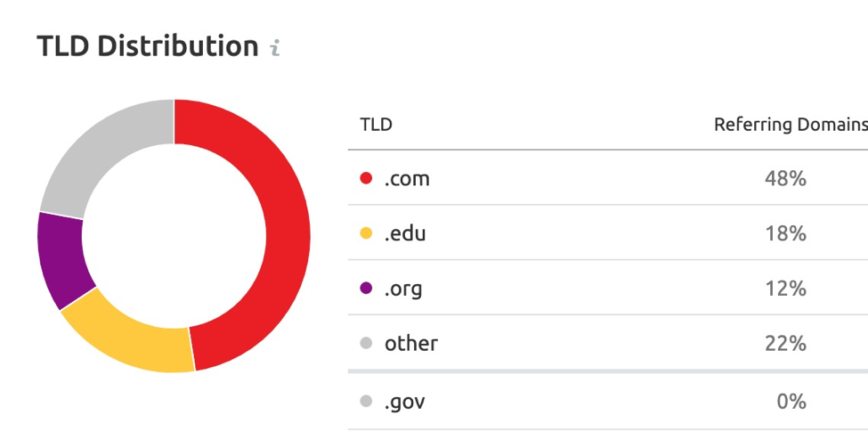The width and height of the screenshot is (868, 440).
Task: Click the TLD column header
Action: click(376, 124)
